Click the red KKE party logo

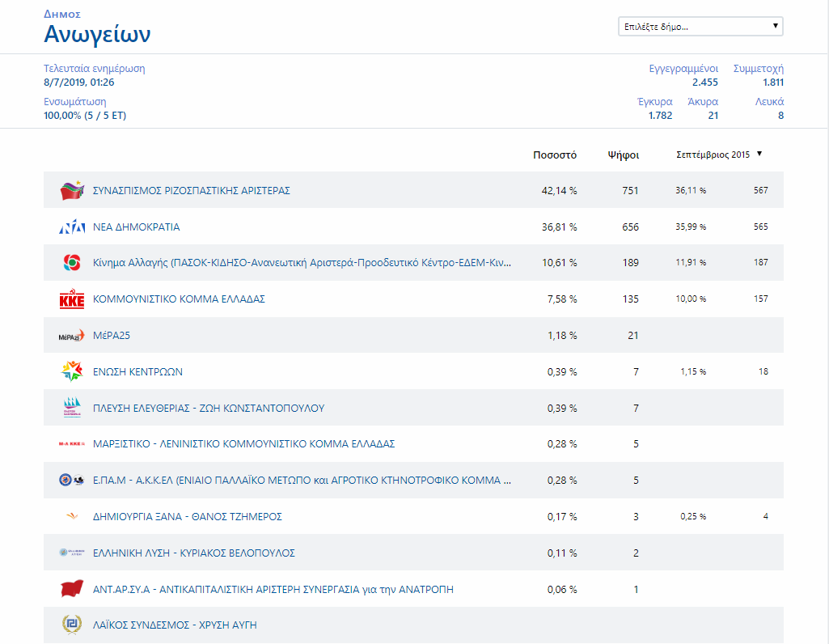coord(72,299)
